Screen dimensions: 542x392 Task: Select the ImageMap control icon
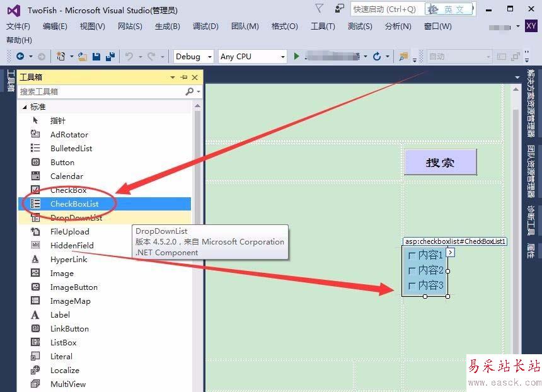35,301
